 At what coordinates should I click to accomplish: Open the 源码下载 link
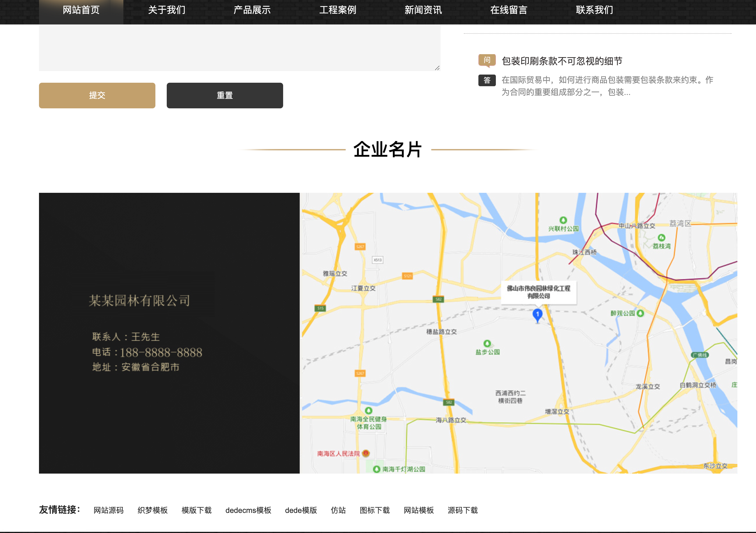pyautogui.click(x=463, y=510)
